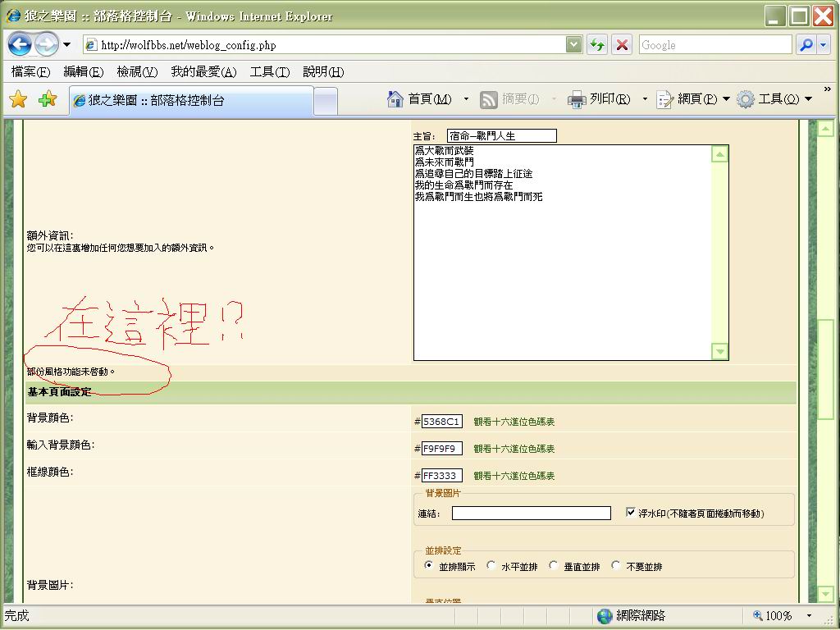The image size is (840, 630).
Task: Select the 水平並排 radio button
Action: pos(491,566)
